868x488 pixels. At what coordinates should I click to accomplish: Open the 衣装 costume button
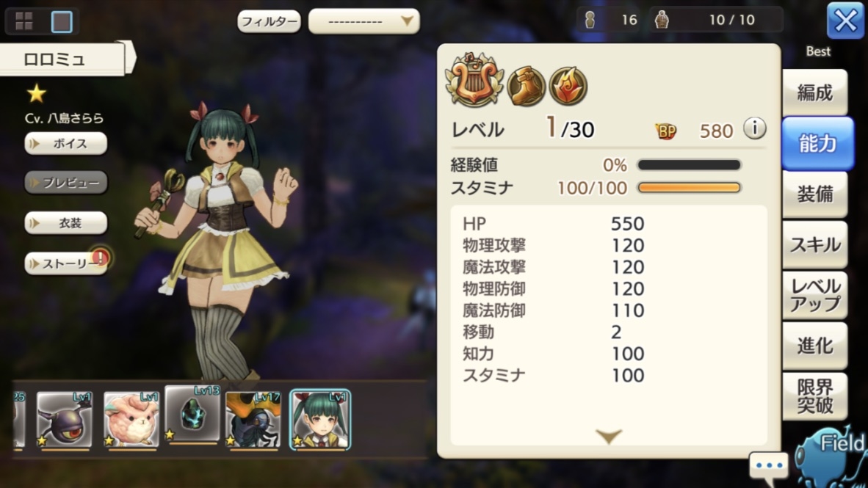pyautogui.click(x=66, y=223)
